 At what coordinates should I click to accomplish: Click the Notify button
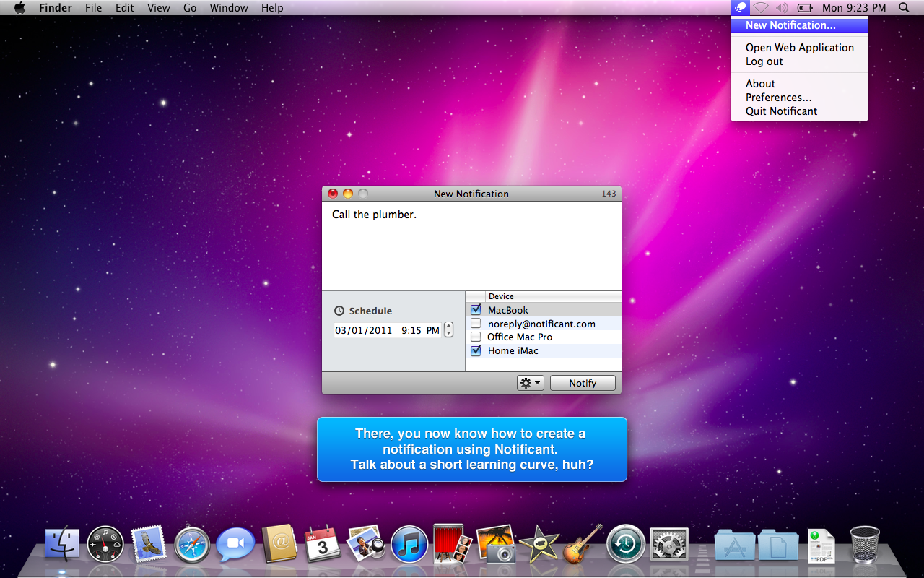583,383
